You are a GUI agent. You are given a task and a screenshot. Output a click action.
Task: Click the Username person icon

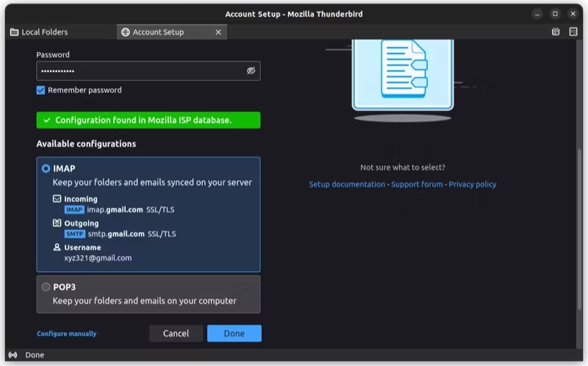point(57,247)
